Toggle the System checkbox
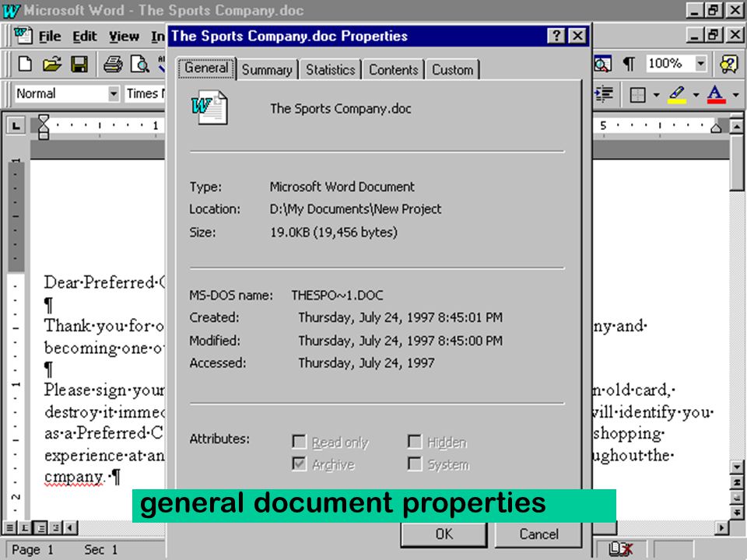Viewport: 747px width, 560px height. (x=415, y=464)
